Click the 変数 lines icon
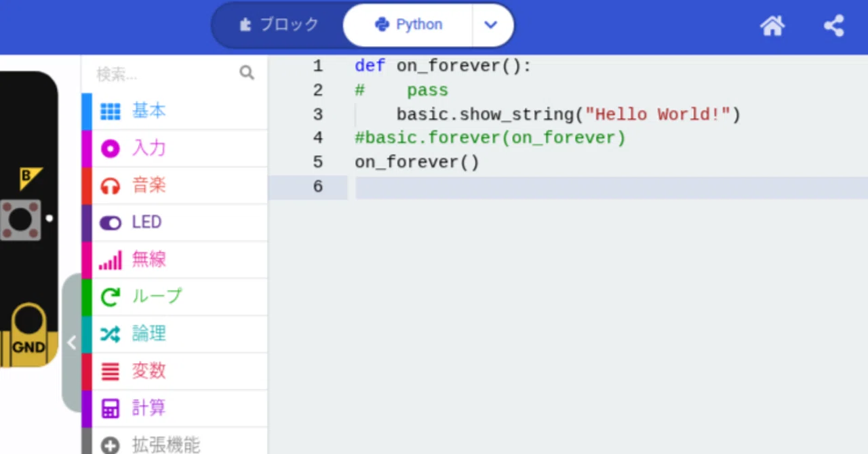 pyautogui.click(x=110, y=371)
